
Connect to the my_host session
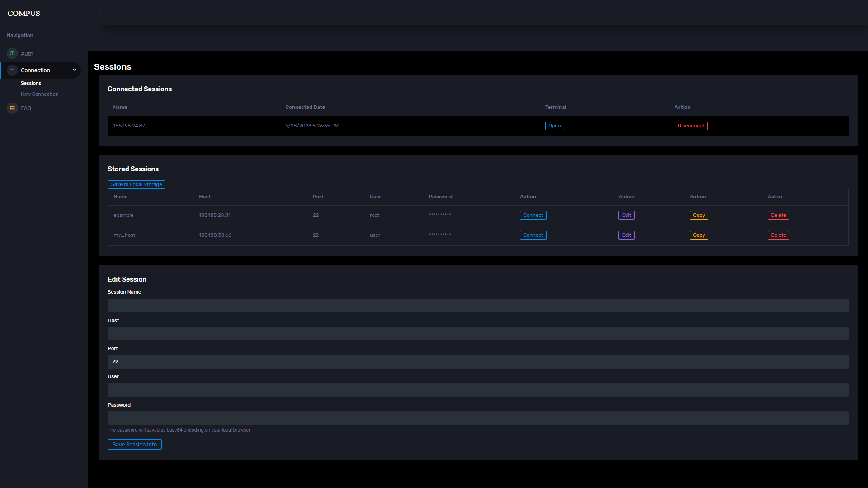533,235
